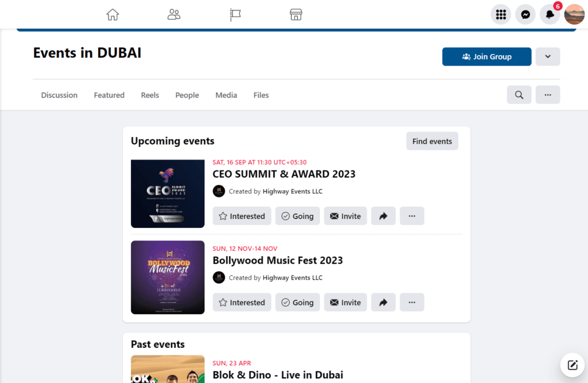Mark Going for Bollywood Music Fest 2023
The width and height of the screenshot is (588, 383).
tap(297, 302)
